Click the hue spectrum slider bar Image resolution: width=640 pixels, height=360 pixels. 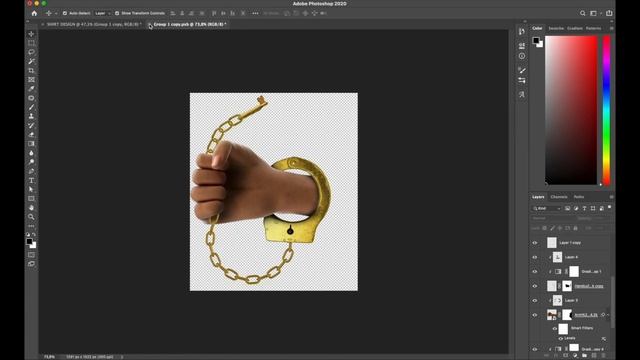(x=607, y=110)
